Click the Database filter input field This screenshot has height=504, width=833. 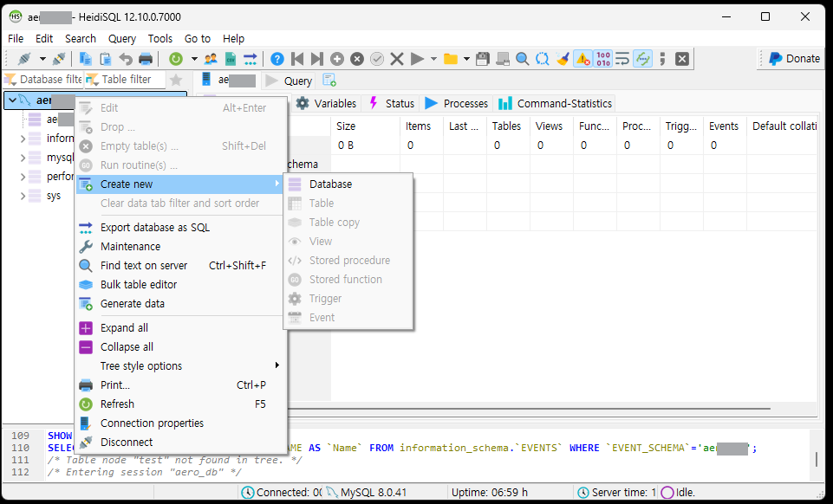click(42, 80)
